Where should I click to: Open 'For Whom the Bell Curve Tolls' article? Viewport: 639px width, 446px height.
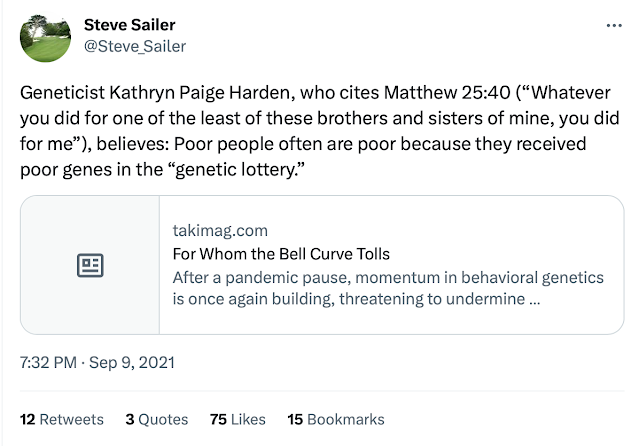(x=280, y=254)
